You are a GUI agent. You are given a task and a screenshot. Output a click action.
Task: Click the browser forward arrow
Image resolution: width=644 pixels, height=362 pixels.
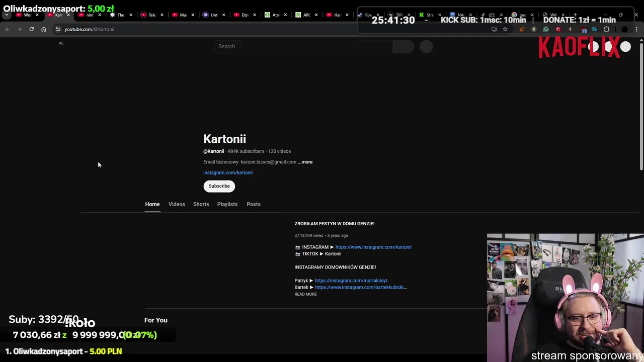coord(19,29)
